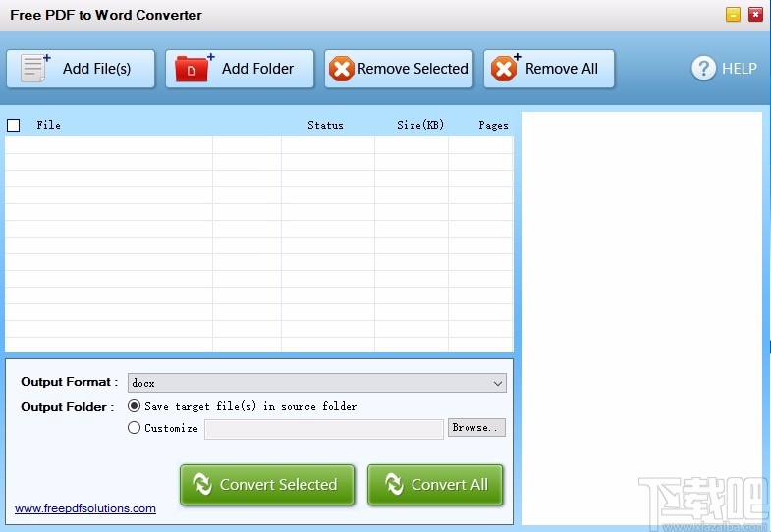Click the red Add Folder icon
The height and width of the screenshot is (532, 771).
pyautogui.click(x=194, y=69)
